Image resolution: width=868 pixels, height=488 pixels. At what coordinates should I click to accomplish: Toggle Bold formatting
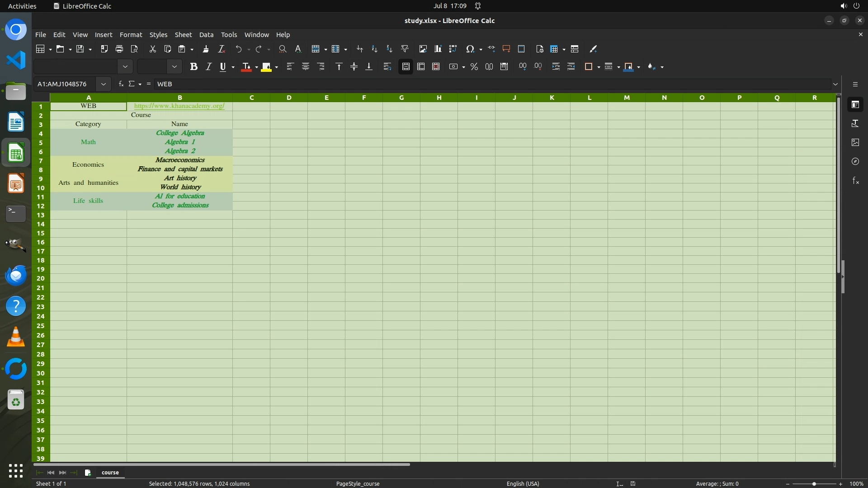(193, 67)
